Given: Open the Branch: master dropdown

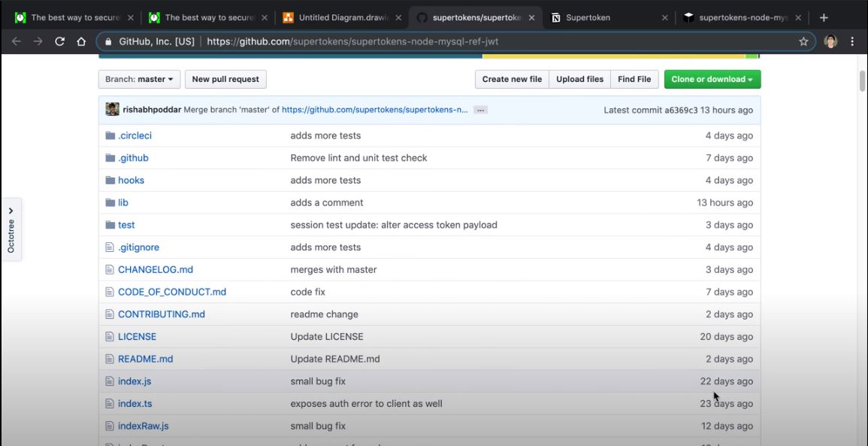Looking at the screenshot, I should point(140,79).
